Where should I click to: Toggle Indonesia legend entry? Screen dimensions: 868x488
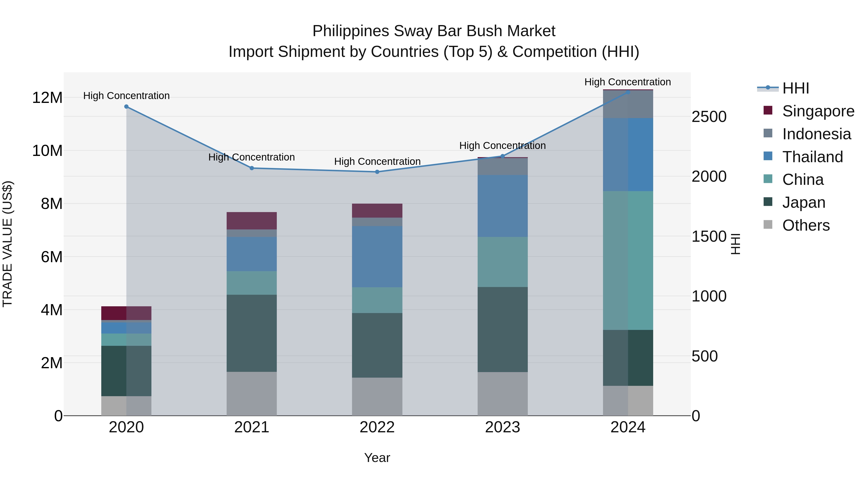(x=807, y=134)
